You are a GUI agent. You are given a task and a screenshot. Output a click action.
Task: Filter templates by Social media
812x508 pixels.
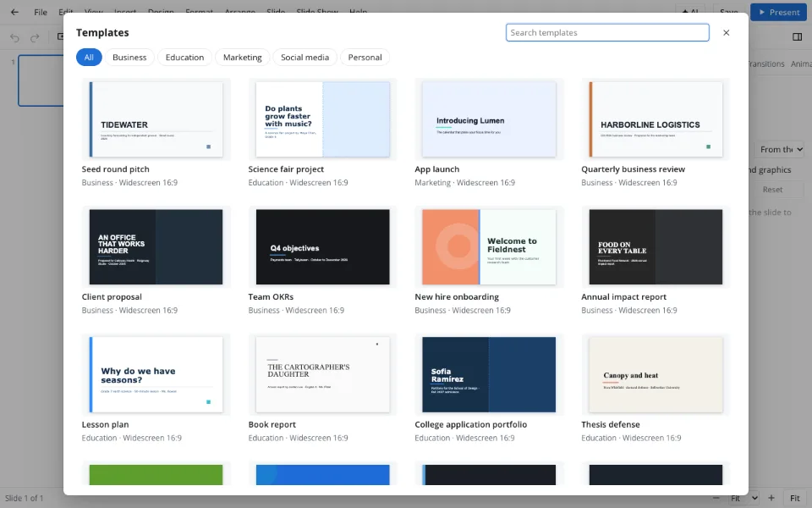tap(304, 57)
